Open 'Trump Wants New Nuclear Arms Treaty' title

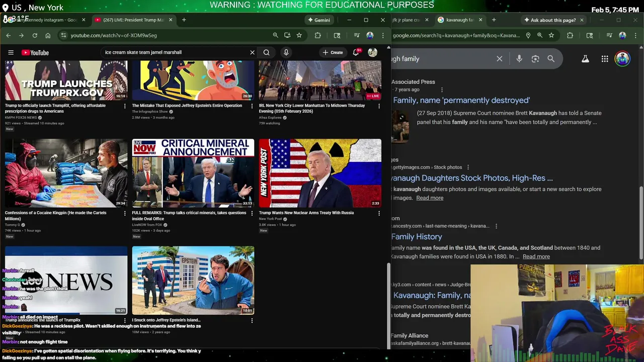(x=306, y=213)
